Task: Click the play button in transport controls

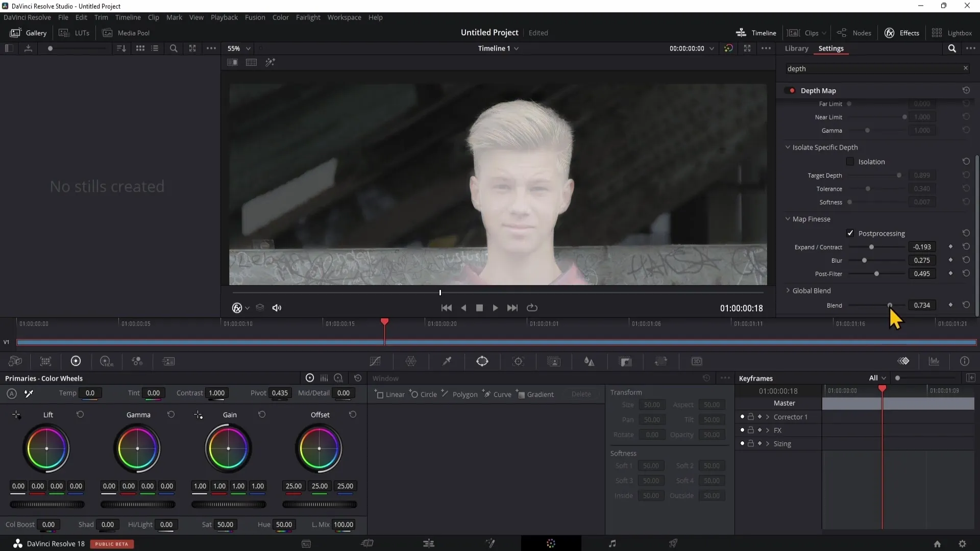Action: (496, 308)
